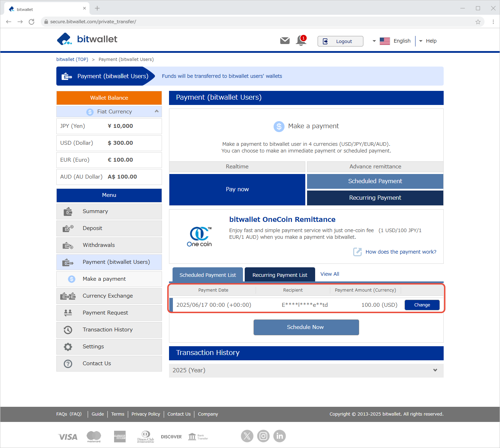Open the Summary menu item

(109, 211)
